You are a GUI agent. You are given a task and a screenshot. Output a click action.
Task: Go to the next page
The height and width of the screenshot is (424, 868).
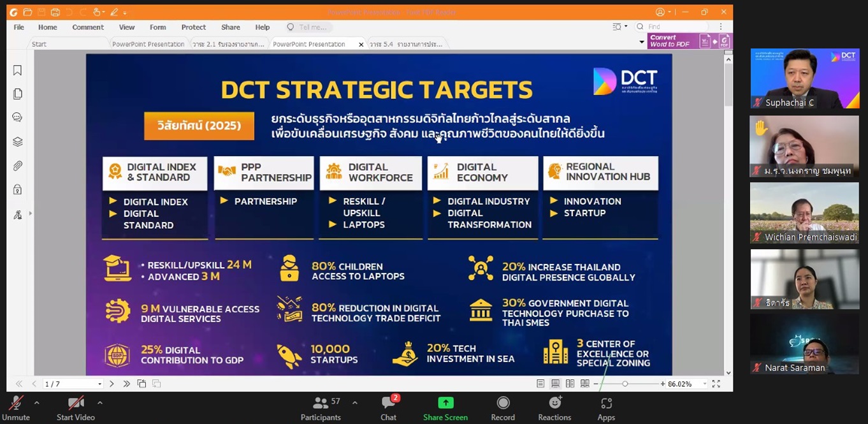(112, 384)
